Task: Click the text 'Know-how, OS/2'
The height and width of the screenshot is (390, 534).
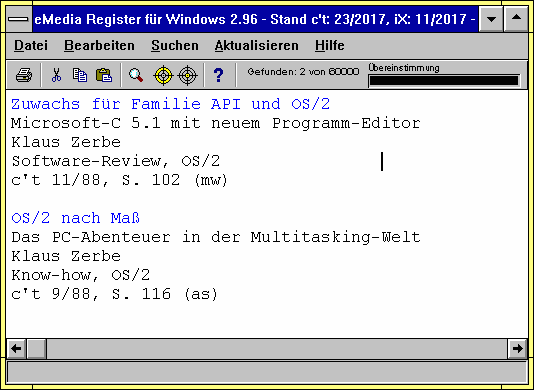Action: [x=81, y=275]
